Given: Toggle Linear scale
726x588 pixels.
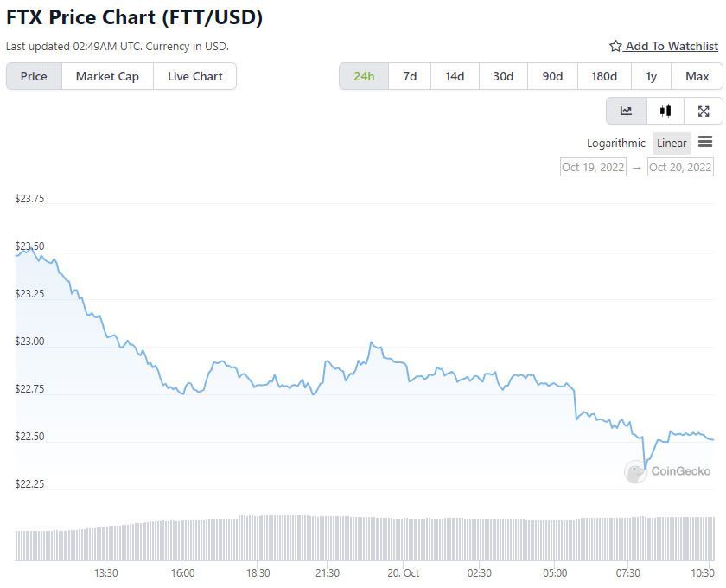Looking at the screenshot, I should point(672,144).
